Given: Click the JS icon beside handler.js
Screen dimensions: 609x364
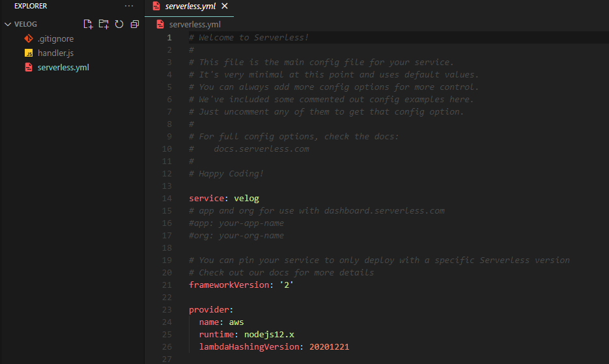Looking at the screenshot, I should pyautogui.click(x=29, y=53).
